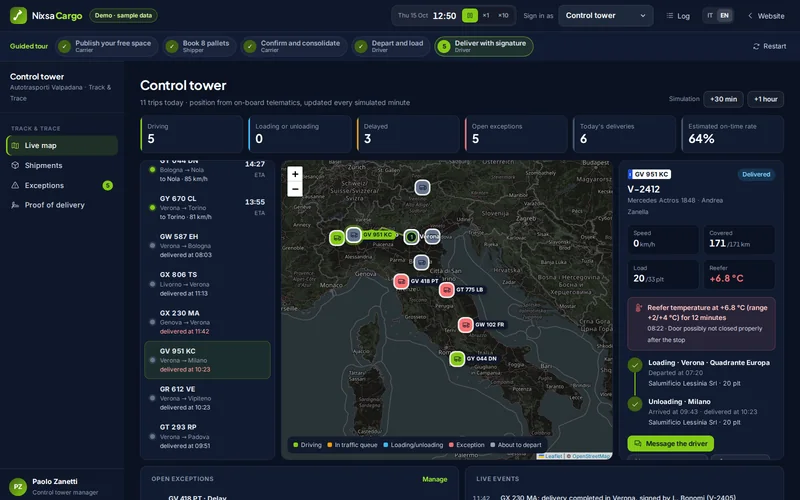The height and width of the screenshot is (500, 800).
Task: Select trip GV 951 KC in list
Action: (207, 360)
